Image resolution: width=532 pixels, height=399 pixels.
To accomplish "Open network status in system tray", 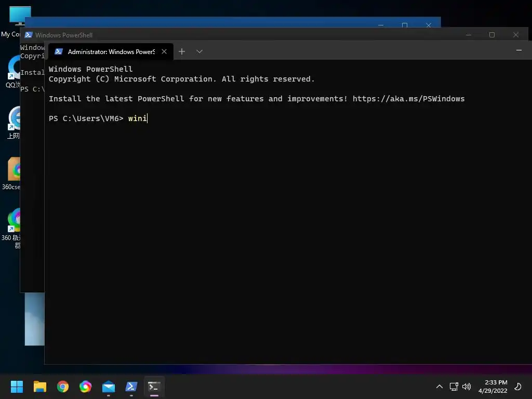I will click(454, 387).
